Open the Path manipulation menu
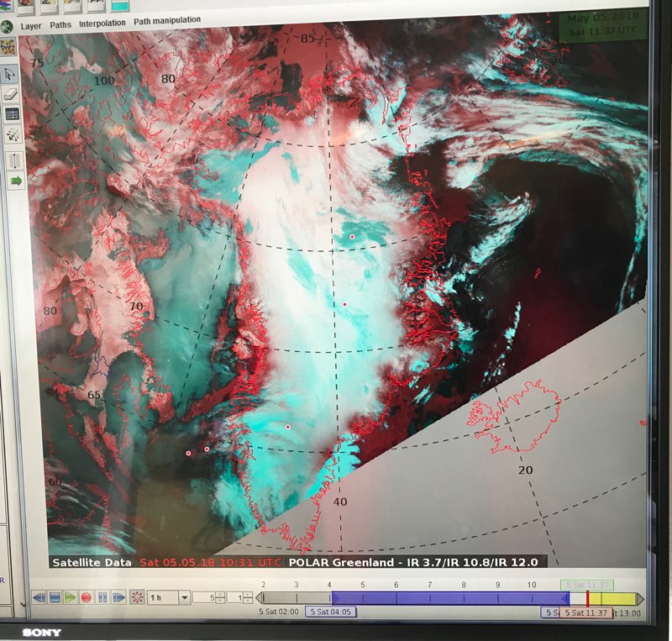 click(167, 20)
